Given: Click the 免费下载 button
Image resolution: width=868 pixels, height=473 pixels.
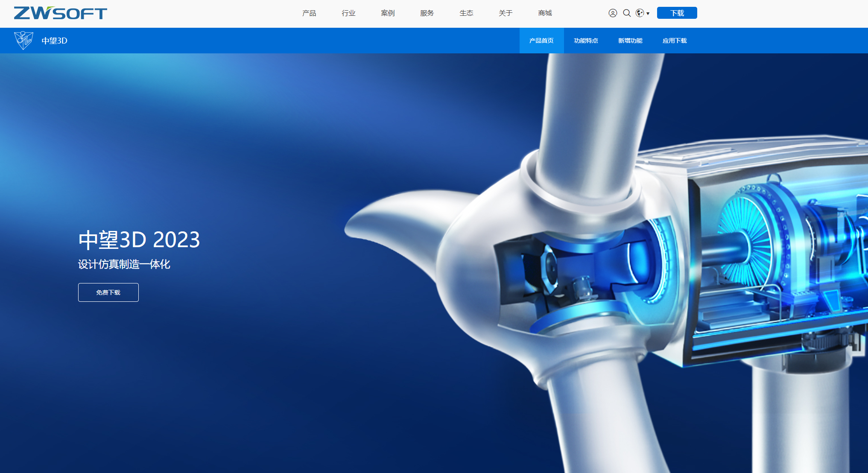Looking at the screenshot, I should (108, 292).
